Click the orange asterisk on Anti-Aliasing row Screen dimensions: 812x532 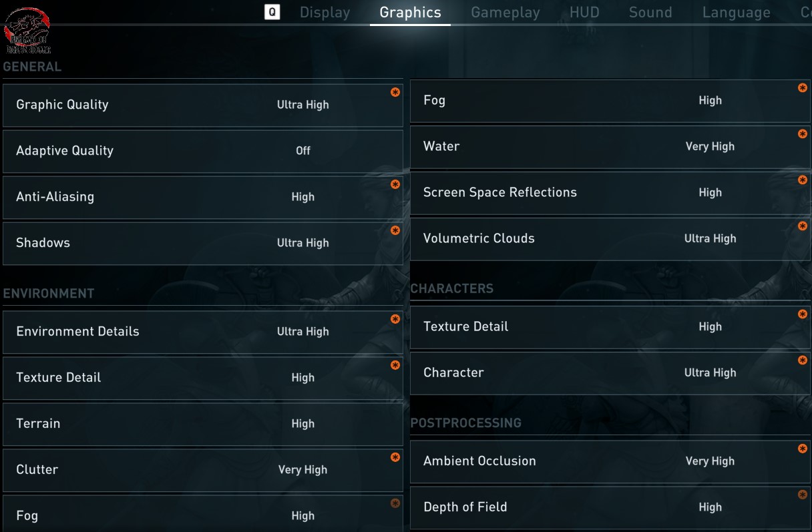[x=395, y=184]
